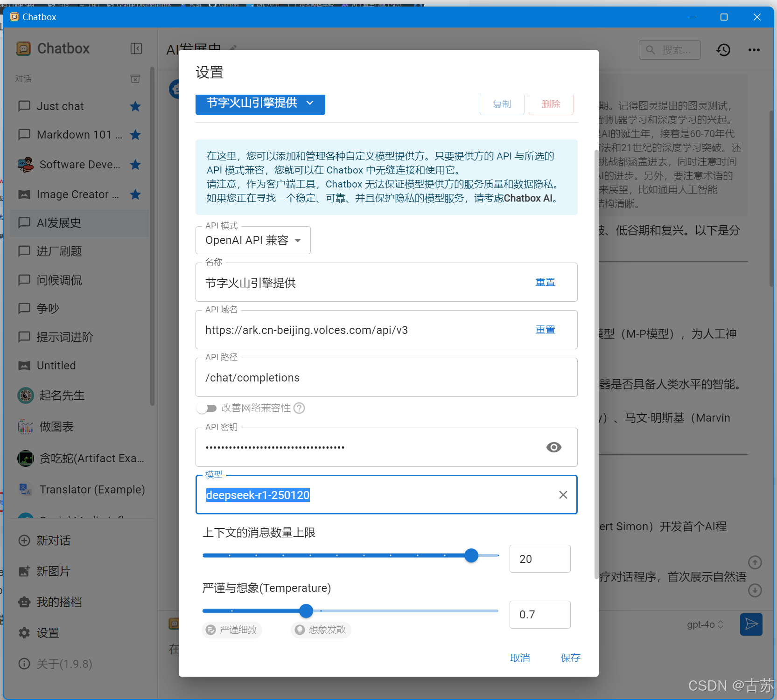Click the star next to Markdown 101
The image size is (777, 700).
pos(135,135)
